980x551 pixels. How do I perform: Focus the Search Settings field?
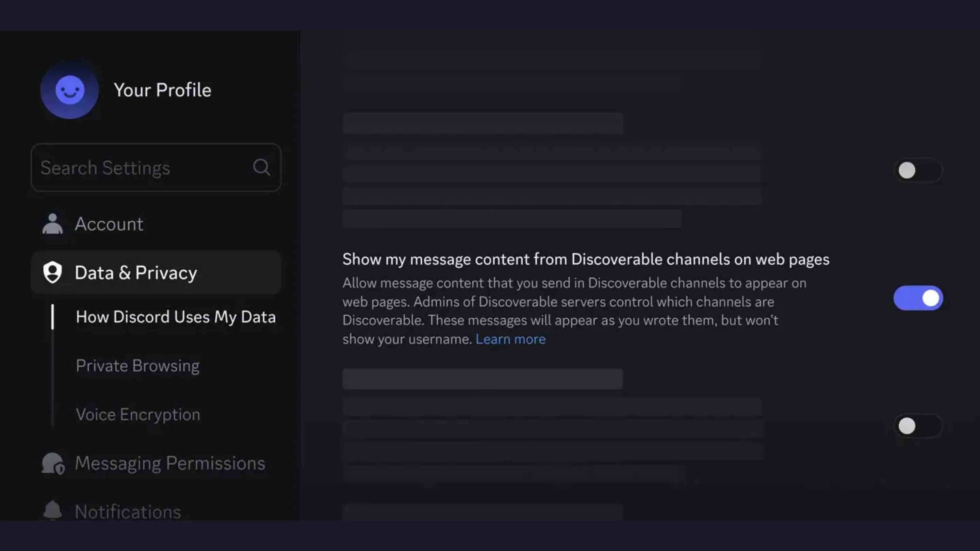click(x=156, y=167)
